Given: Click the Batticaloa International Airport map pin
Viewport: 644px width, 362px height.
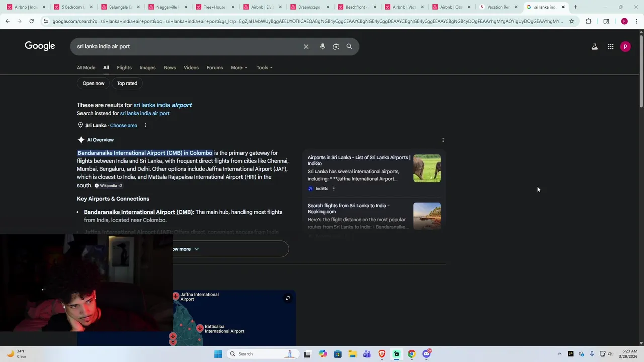Looking at the screenshot, I should (x=200, y=328).
